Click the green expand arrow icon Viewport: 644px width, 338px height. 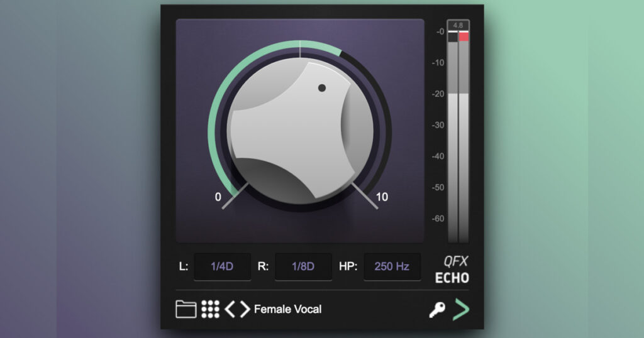(461, 309)
